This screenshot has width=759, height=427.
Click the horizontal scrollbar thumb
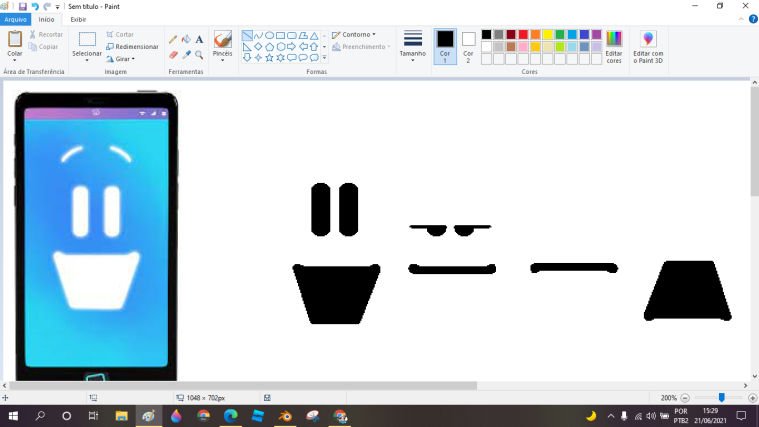243,385
